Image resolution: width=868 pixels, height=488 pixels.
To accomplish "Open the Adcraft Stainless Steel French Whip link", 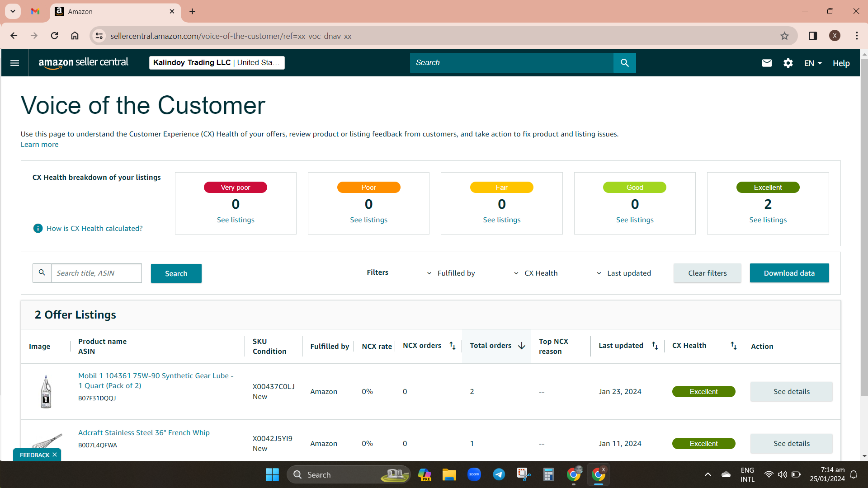I will pyautogui.click(x=144, y=432).
